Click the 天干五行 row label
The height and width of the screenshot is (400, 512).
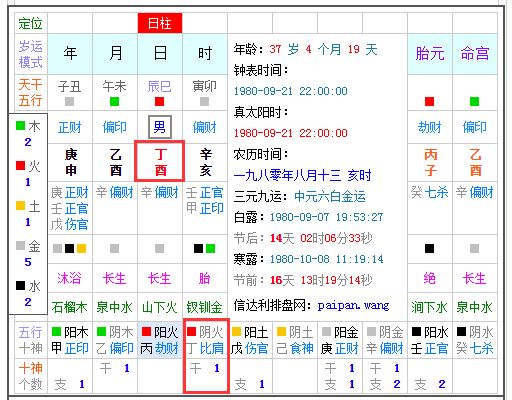tap(30, 93)
